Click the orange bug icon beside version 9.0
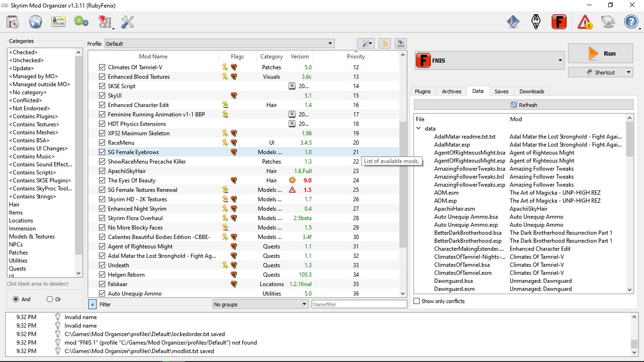 pyautogui.click(x=292, y=181)
